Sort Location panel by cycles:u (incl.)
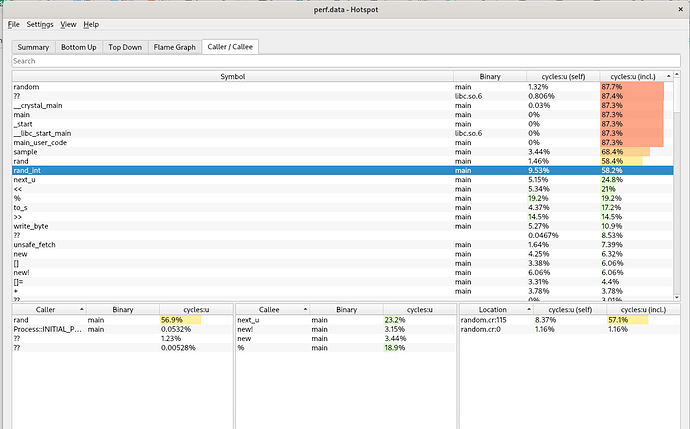Viewport: 690px width, 429px height. tap(643, 310)
